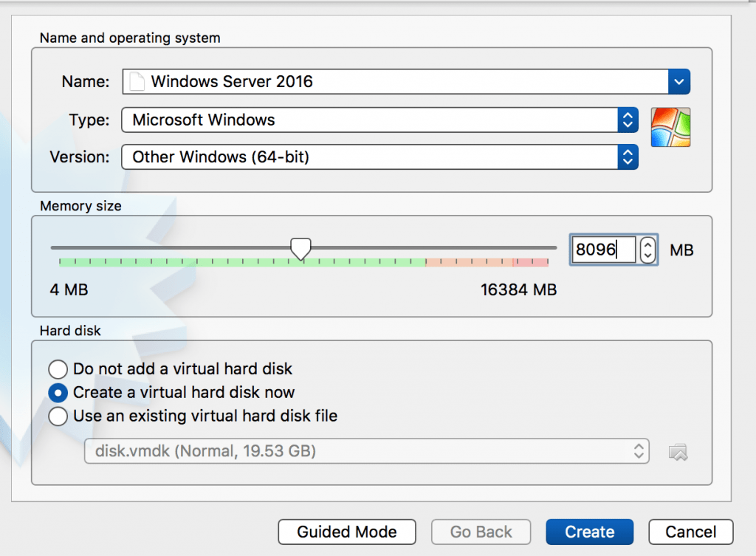
Task: Click inside the memory size input showing 8096
Action: (605, 250)
